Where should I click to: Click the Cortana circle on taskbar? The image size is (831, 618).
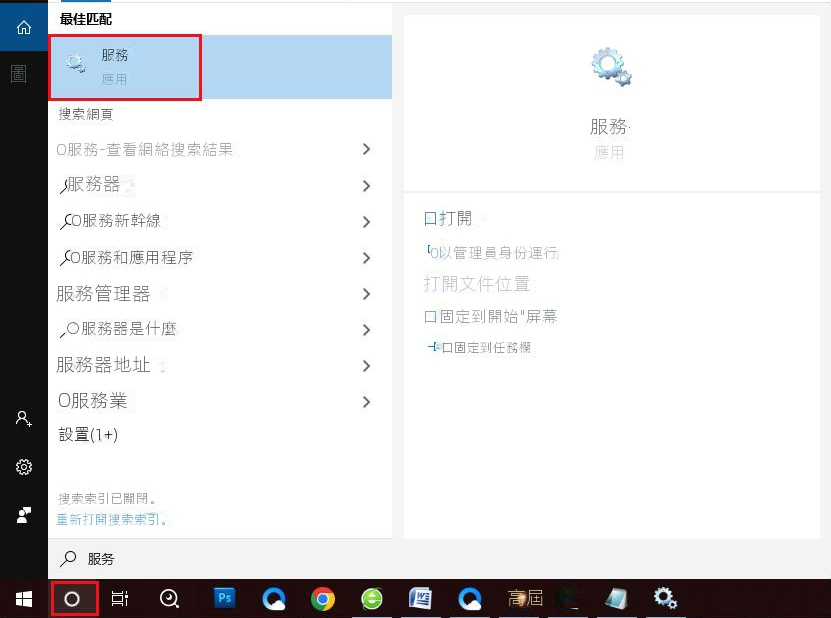(x=73, y=599)
